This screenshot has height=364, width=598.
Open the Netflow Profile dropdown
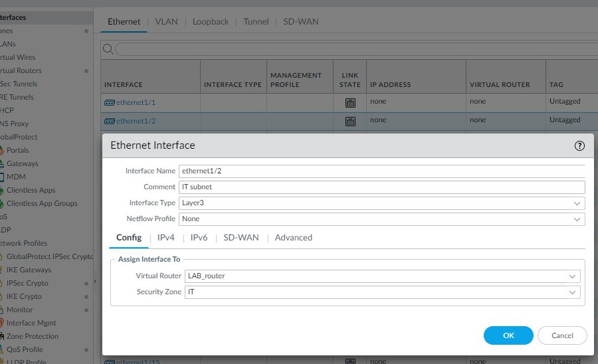(x=577, y=219)
